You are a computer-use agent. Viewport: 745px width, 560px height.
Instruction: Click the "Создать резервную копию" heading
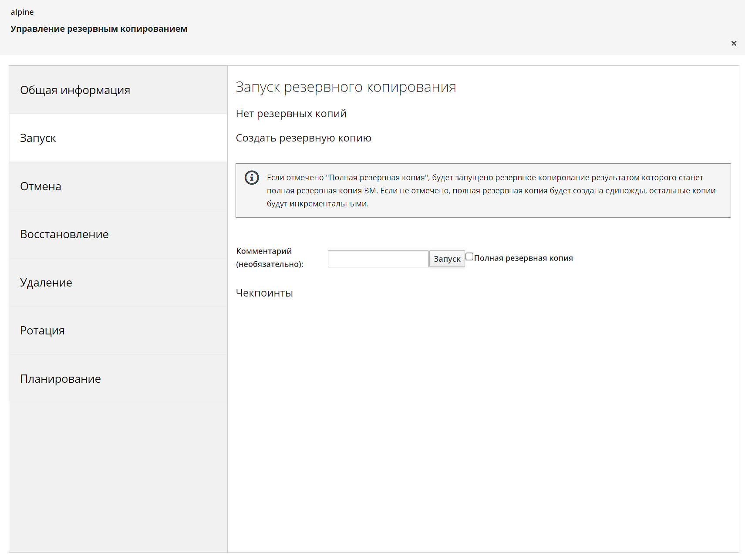(303, 138)
